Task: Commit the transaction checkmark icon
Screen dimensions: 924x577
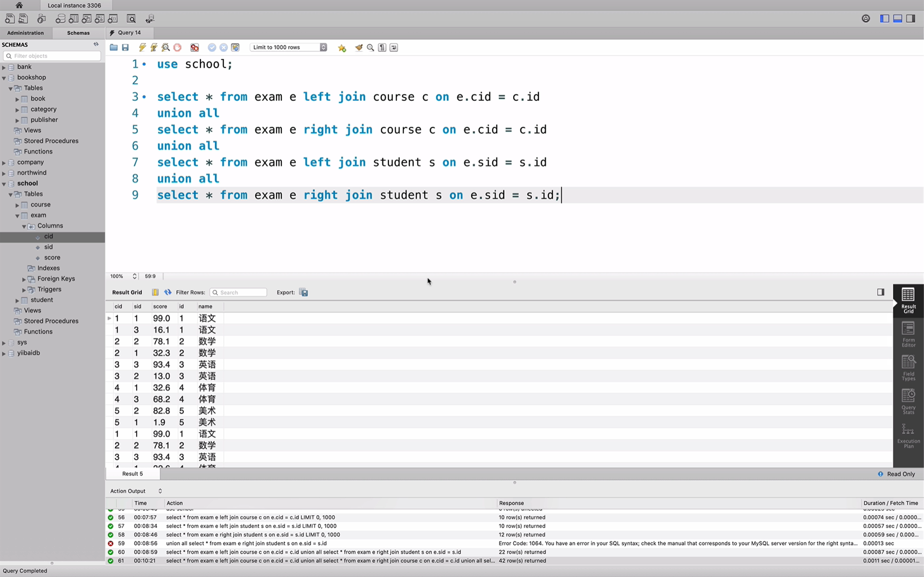Action: (212, 48)
